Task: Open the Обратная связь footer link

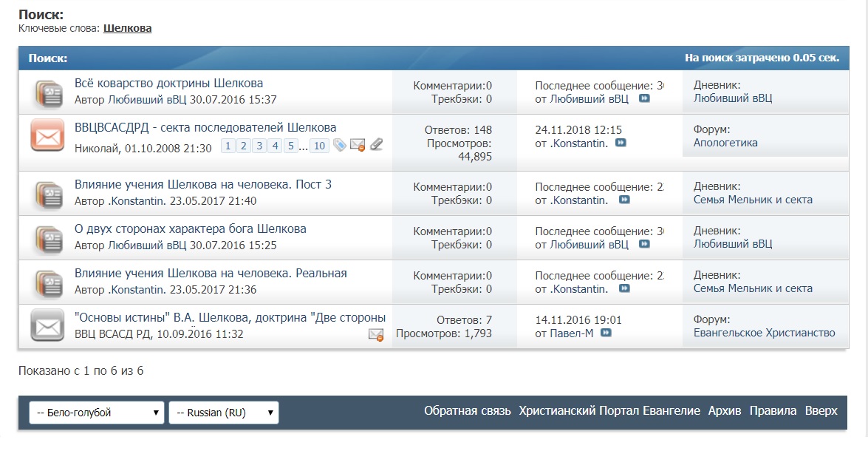Action: (467, 411)
